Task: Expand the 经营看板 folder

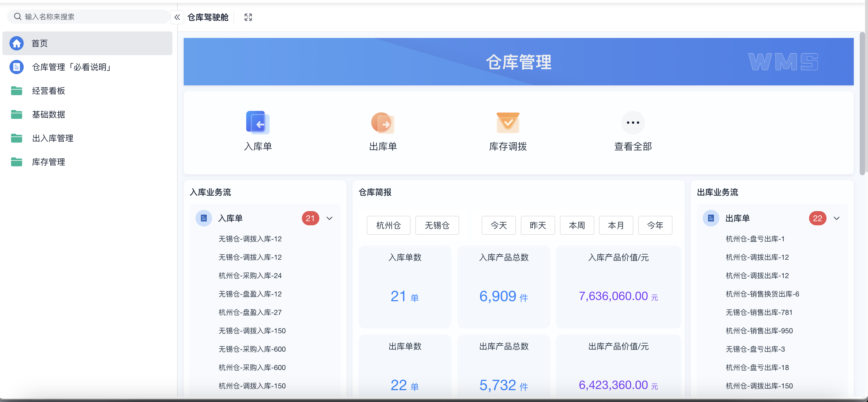Action: 87,91
